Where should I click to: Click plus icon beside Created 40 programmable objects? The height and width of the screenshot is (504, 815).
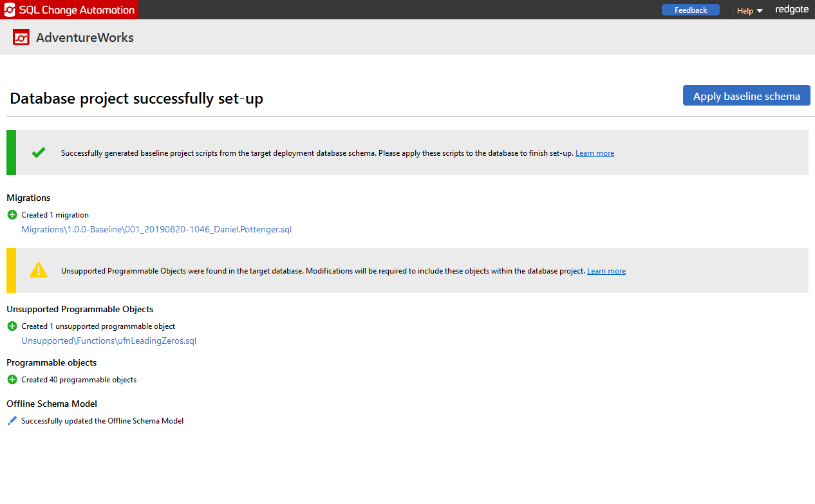click(12, 380)
